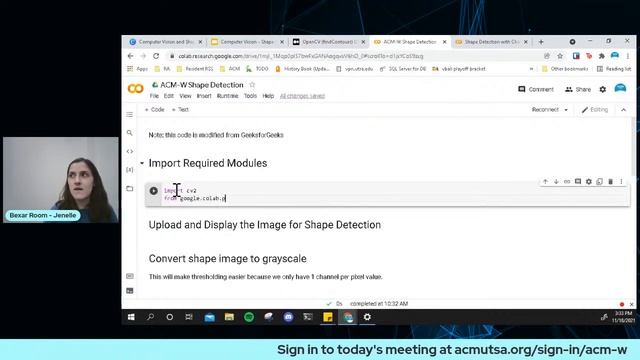This screenshot has height=360, width=640.
Task: Bookmark this page with star icon
Action: click(560, 56)
